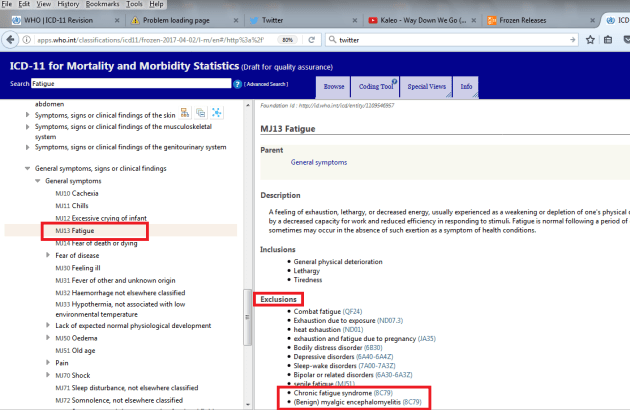
Task: Collapse General symptoms, signs or clinical findings
Action: (27, 169)
